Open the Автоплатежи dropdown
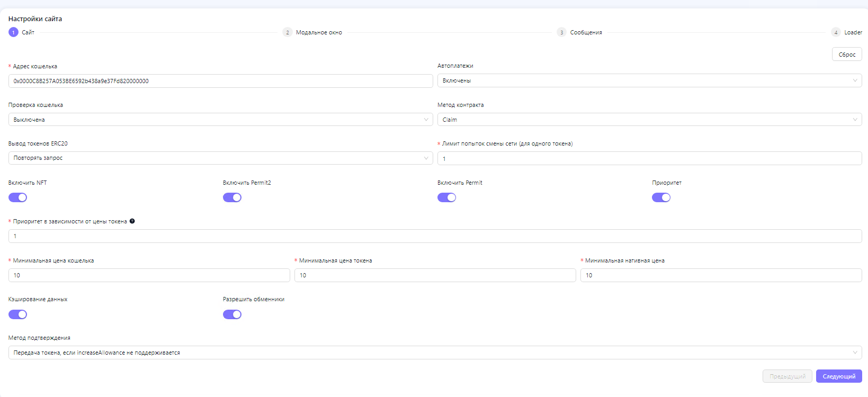Viewport: 868px width, 397px height. tap(649, 80)
